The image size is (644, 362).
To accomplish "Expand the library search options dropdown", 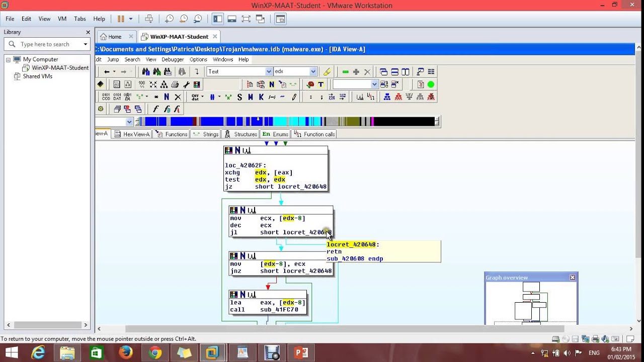I will click(86, 44).
